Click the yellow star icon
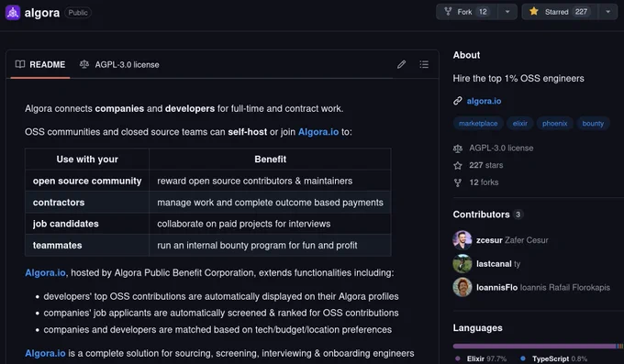The image size is (624, 364). click(534, 12)
